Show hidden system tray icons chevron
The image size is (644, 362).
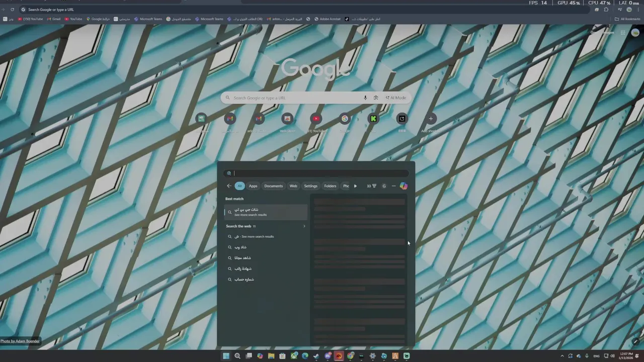[x=562, y=356]
